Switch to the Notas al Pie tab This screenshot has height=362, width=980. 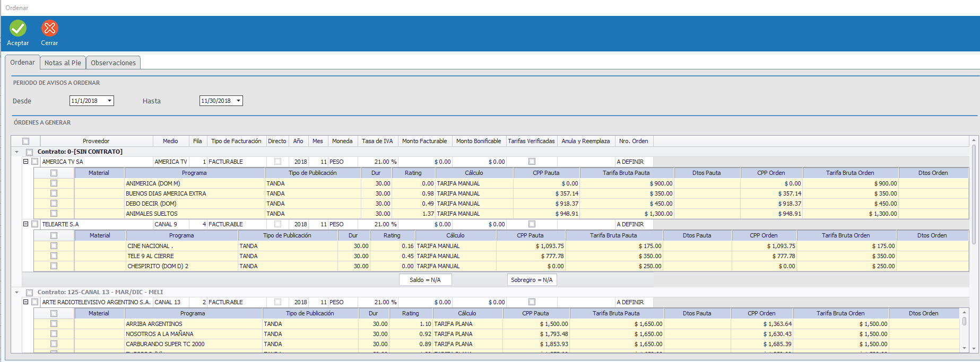(x=63, y=63)
